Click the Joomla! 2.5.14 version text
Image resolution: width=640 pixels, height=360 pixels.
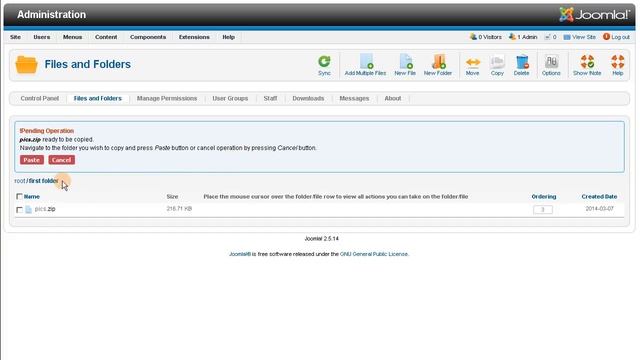coord(322,238)
